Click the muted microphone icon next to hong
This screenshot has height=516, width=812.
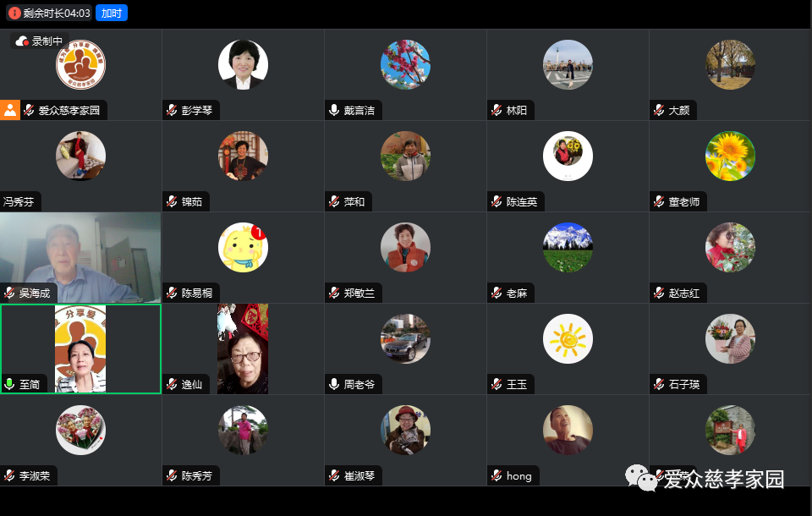click(497, 475)
